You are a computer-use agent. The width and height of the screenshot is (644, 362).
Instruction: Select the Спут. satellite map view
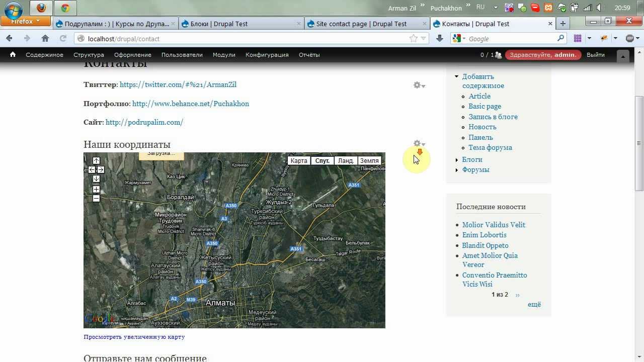323,161
